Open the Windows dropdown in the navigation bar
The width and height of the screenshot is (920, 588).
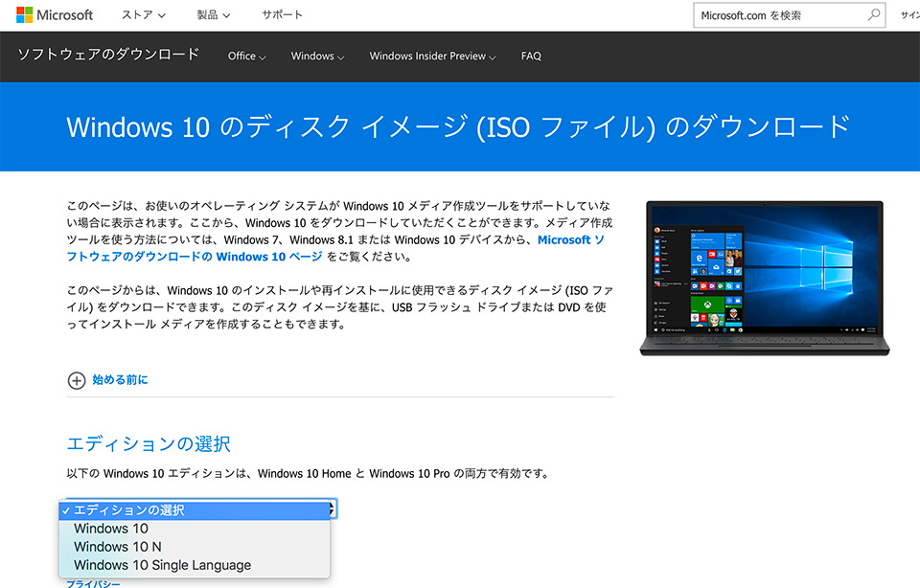pos(316,57)
